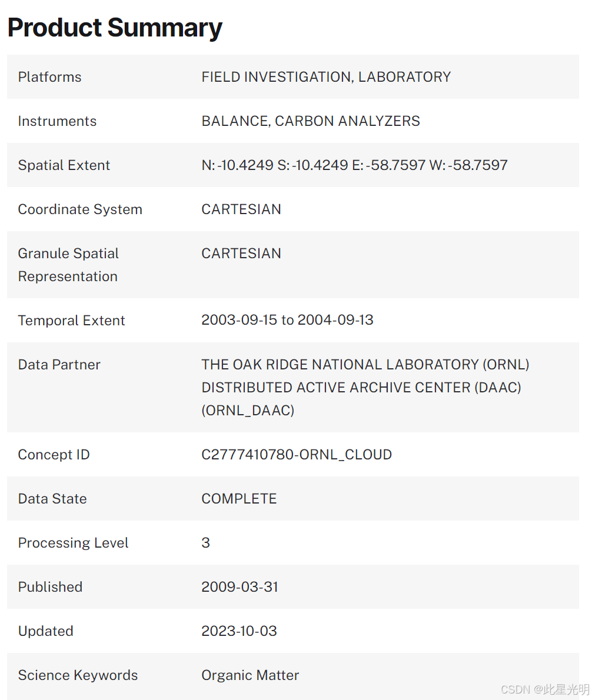This screenshot has height=700, width=592.
Task: Click the Oak Ridge National Laboratory partner text
Action: point(365,387)
